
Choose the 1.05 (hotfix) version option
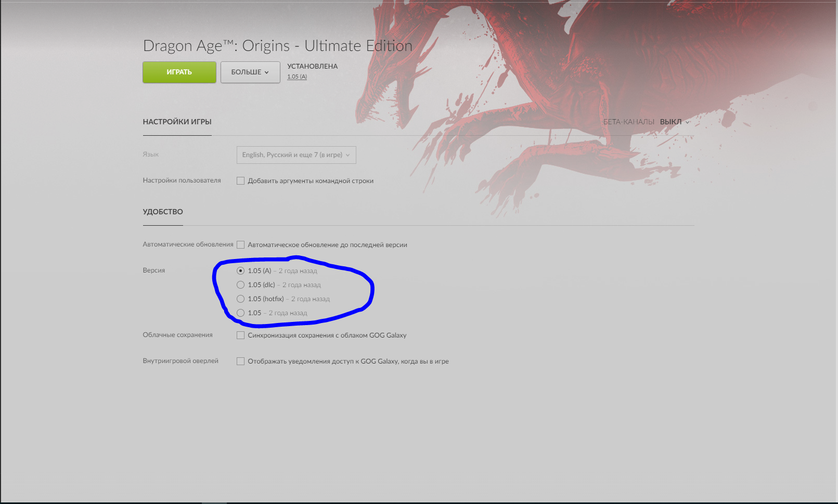pos(240,299)
